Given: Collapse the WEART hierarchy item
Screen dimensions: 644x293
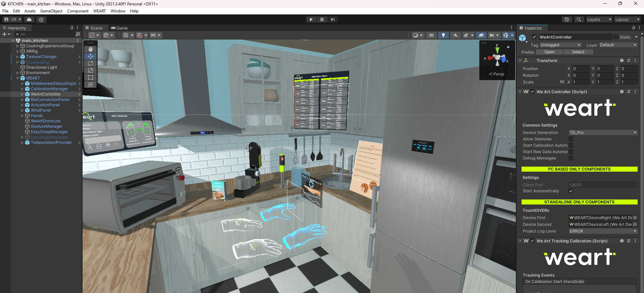Looking at the screenshot, I should 18,78.
